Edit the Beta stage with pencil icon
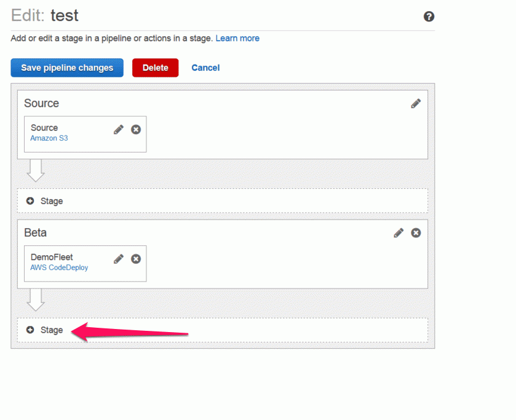The width and height of the screenshot is (516, 420). tap(399, 232)
